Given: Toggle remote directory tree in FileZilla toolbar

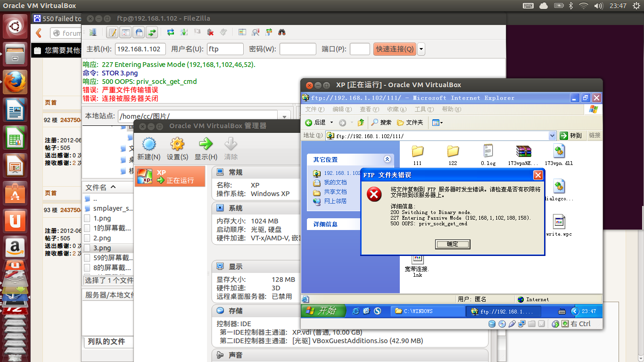Looking at the screenshot, I should [x=139, y=32].
